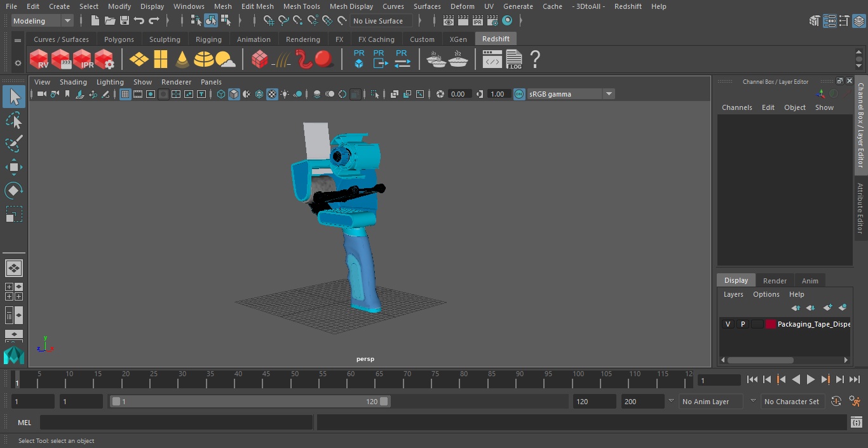Open the Channels menu in Channel Box
Image resolution: width=868 pixels, height=448 pixels.
point(736,107)
